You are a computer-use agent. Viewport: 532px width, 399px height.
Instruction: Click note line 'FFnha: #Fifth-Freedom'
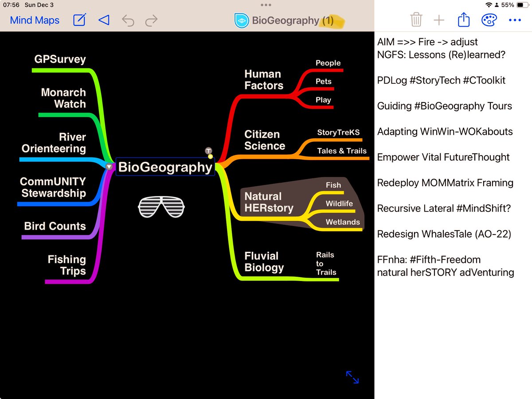pos(429,260)
